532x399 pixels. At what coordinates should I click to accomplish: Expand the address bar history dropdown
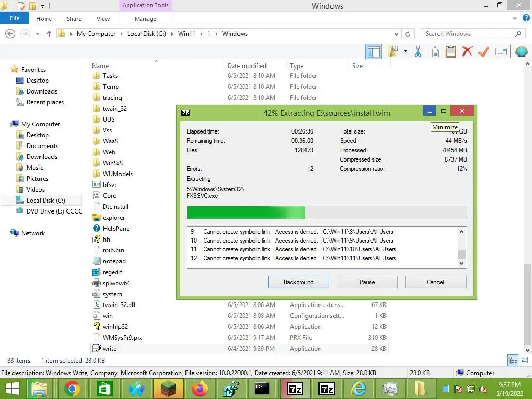tap(396, 34)
